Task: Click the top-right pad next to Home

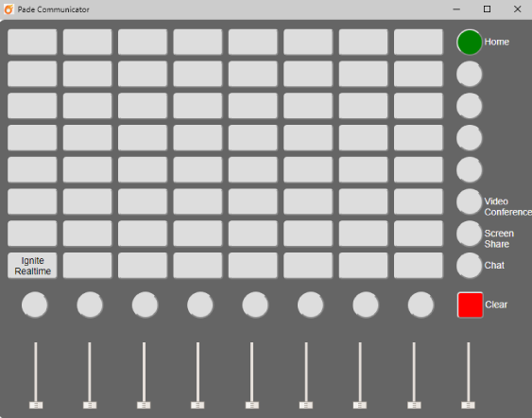Action: coord(419,43)
